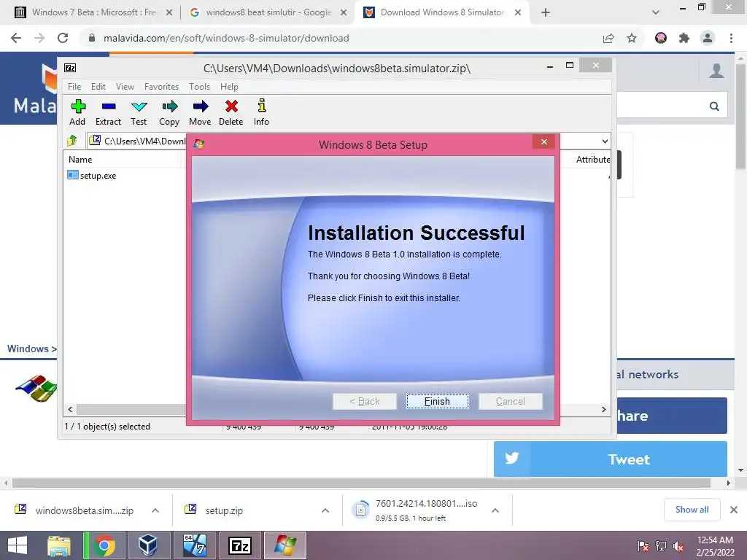Open the 7-Zip Edit menu
This screenshot has width=747, height=560.
tap(98, 87)
